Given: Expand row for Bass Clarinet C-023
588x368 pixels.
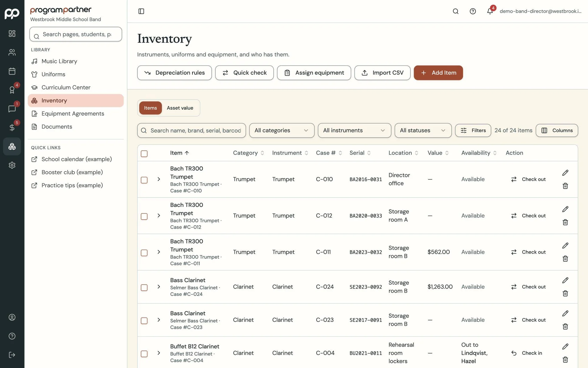Looking at the screenshot, I should (159, 320).
